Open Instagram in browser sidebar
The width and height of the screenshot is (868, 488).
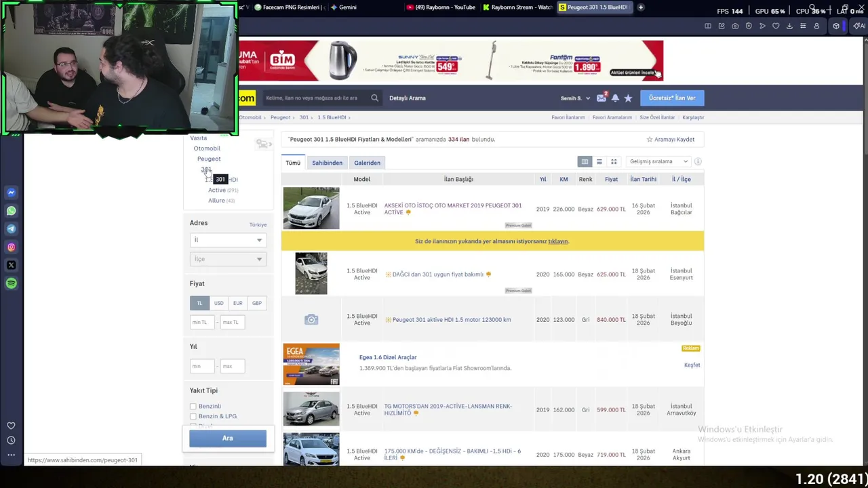click(x=11, y=247)
